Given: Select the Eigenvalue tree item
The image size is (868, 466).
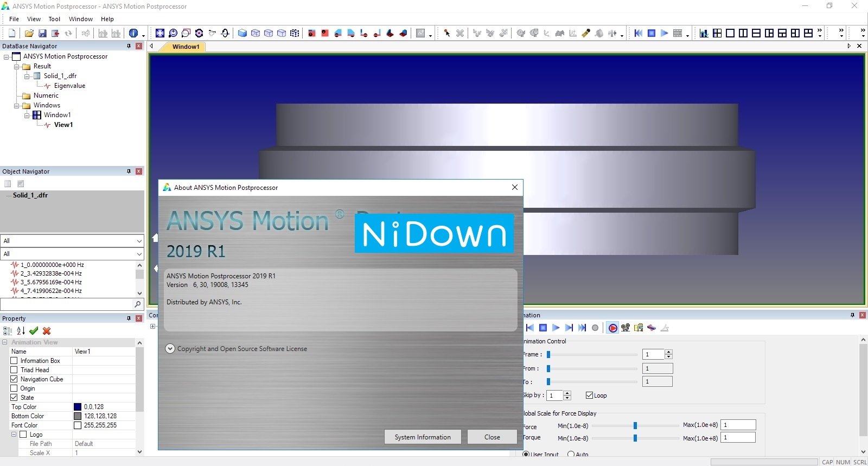Looking at the screenshot, I should point(69,86).
